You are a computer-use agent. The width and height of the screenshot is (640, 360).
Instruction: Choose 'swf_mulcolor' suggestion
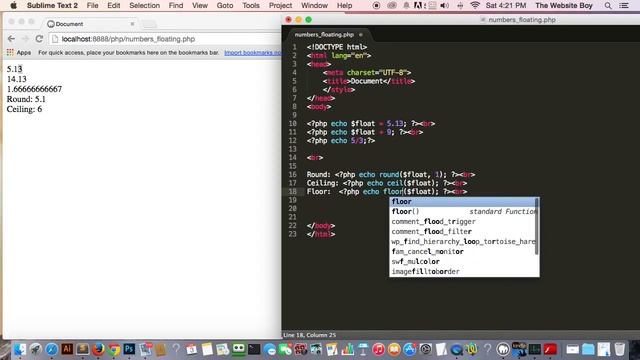pos(463,262)
